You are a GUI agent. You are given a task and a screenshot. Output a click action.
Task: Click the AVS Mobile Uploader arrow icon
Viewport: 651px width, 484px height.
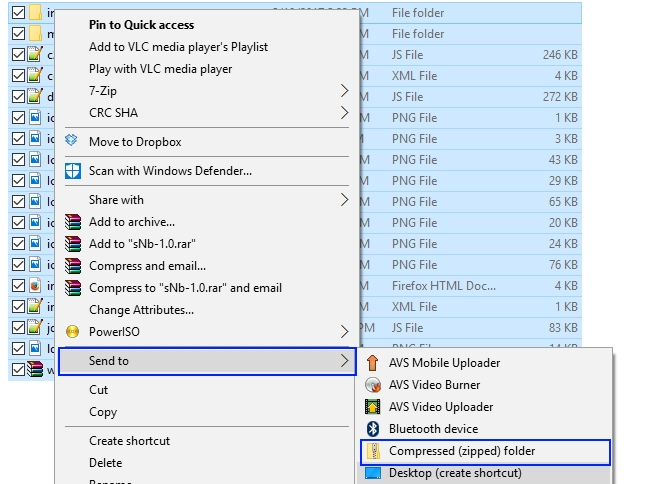click(372, 363)
